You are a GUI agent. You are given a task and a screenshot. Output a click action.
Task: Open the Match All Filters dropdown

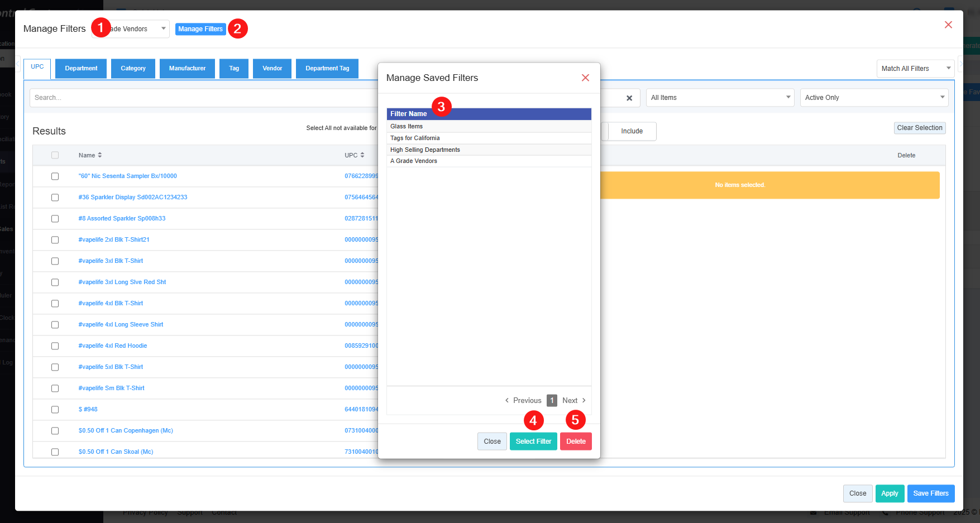(x=915, y=69)
